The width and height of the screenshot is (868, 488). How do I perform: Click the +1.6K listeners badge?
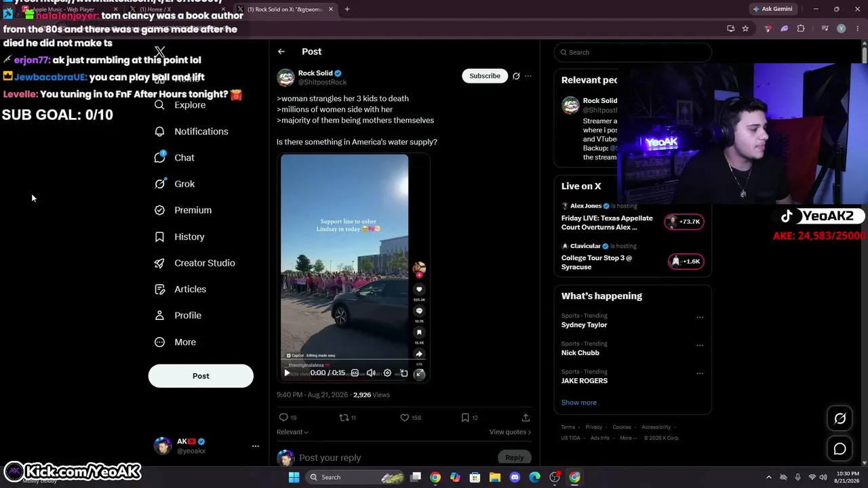click(686, 262)
